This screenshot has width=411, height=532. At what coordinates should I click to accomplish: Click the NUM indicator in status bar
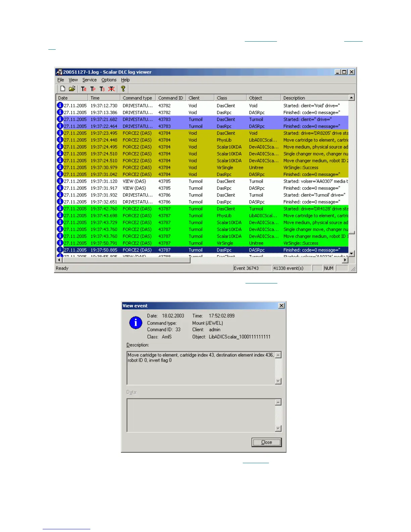pyautogui.click(x=329, y=268)
